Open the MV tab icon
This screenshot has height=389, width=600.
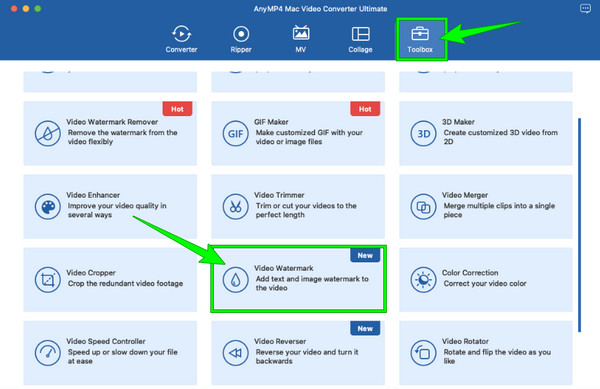click(301, 33)
